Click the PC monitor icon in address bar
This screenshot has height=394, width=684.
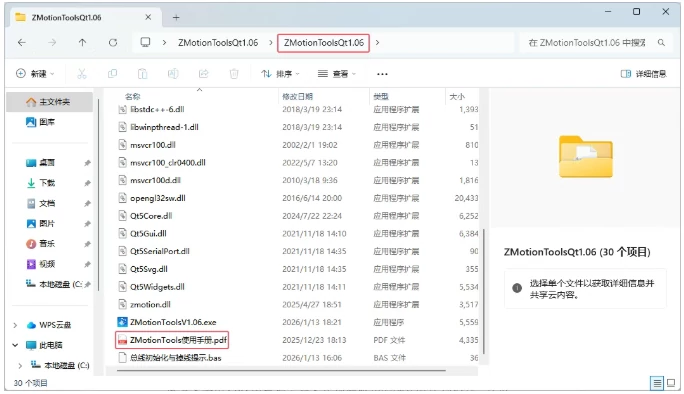145,42
